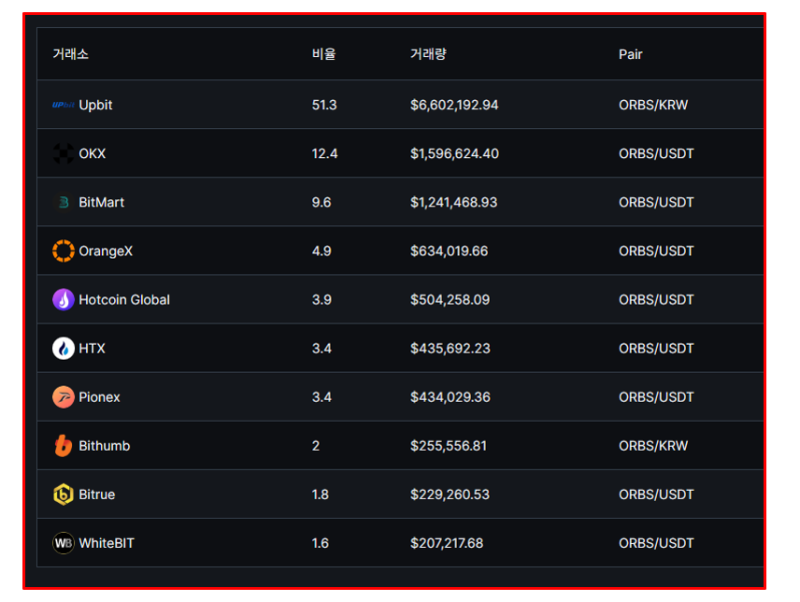
Task: Click the Pionex orange logo icon
Action: (63, 397)
